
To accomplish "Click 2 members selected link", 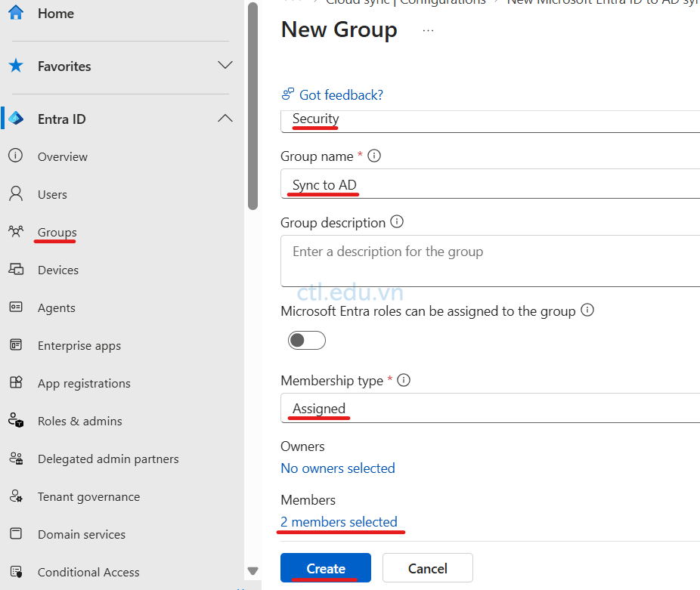I will click(x=339, y=522).
